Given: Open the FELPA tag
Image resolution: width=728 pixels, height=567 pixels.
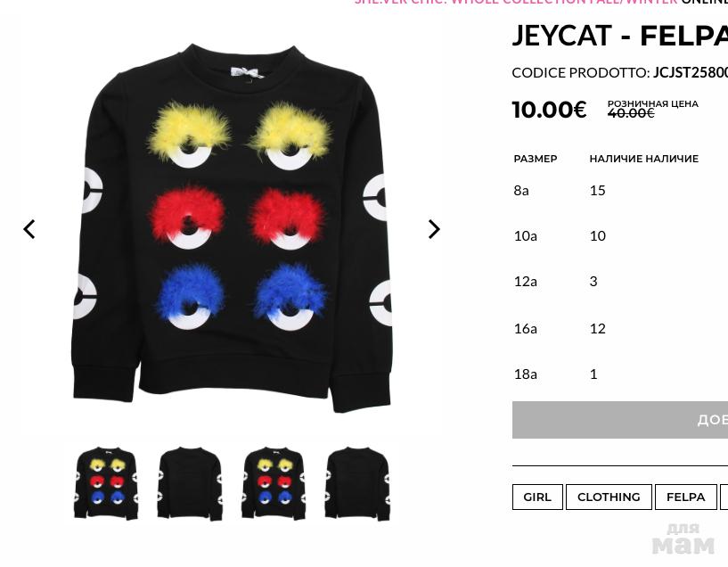Looking at the screenshot, I should [686, 497].
